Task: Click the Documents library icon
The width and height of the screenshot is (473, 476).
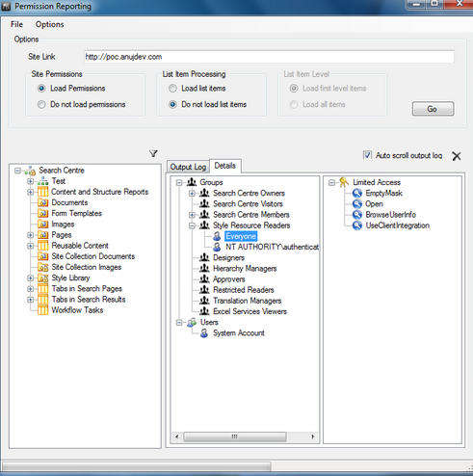Action: click(42, 202)
